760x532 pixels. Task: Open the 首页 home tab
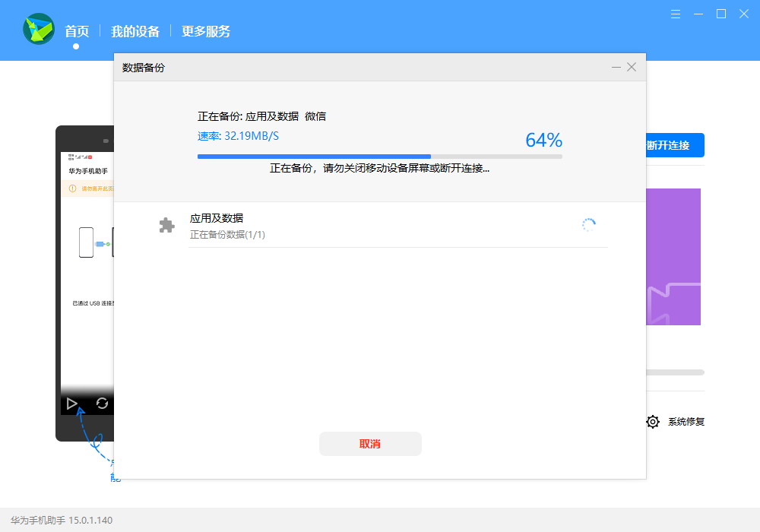(77, 31)
